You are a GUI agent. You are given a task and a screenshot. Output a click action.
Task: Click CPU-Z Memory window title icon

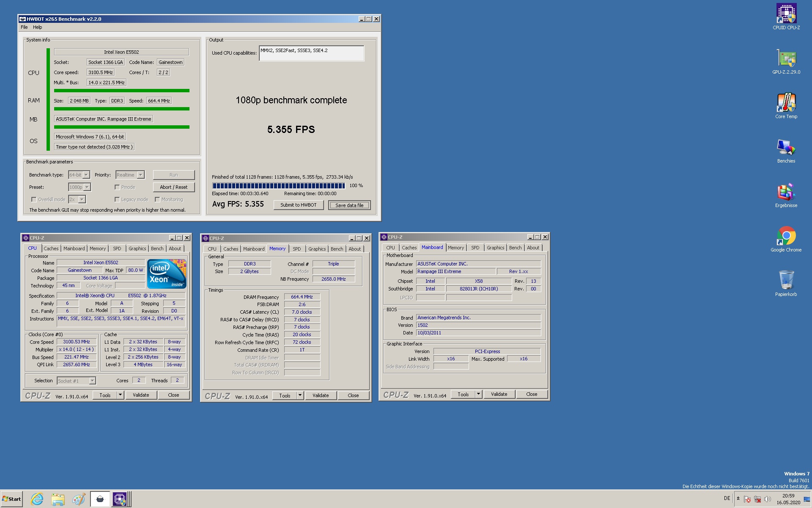[206, 238]
